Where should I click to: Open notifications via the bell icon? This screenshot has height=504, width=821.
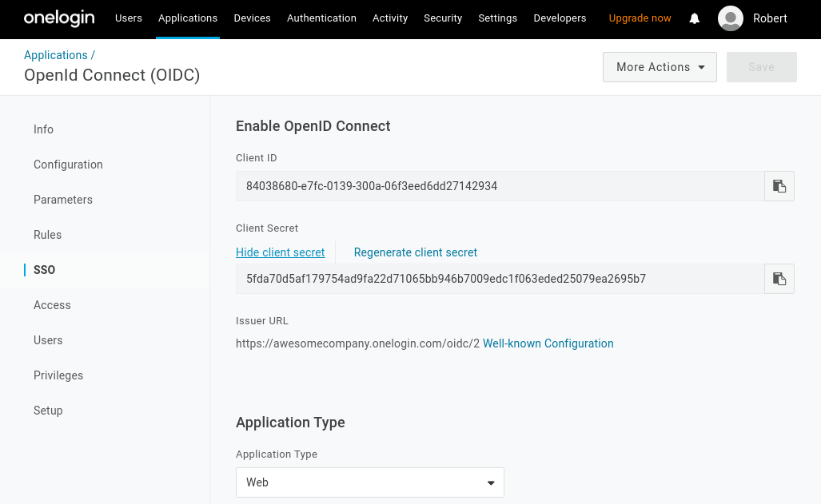pyautogui.click(x=694, y=18)
